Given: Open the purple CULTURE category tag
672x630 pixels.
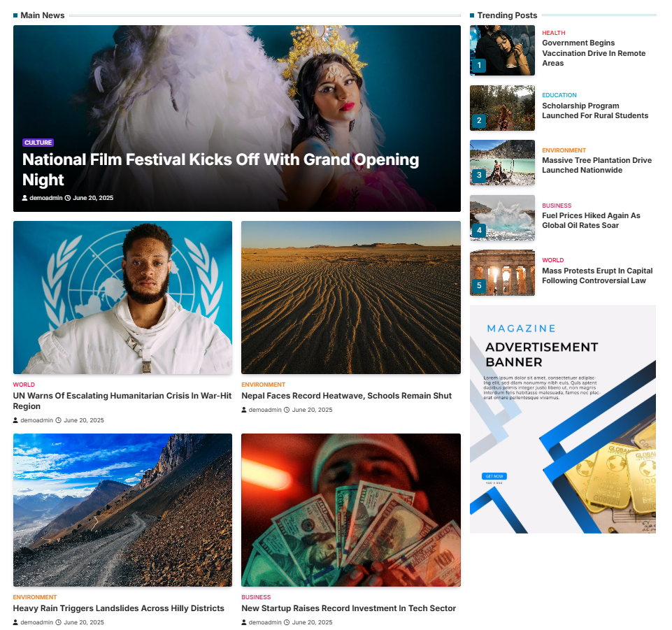Looking at the screenshot, I should click(38, 143).
